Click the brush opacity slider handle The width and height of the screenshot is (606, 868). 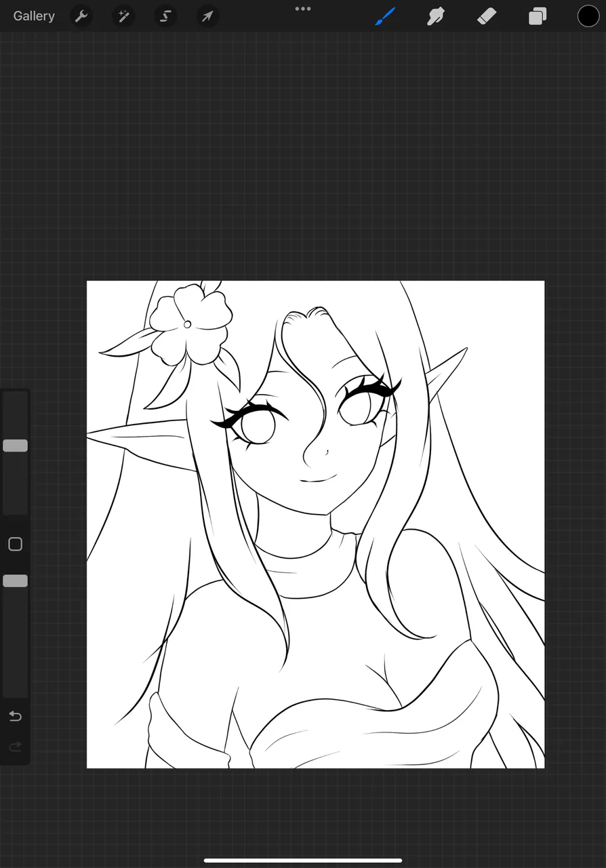tap(15, 581)
